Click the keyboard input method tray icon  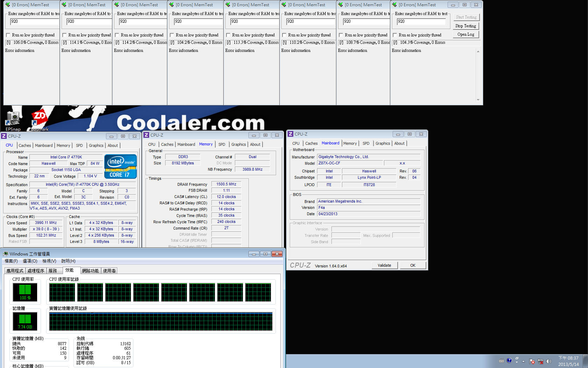pyautogui.click(x=501, y=361)
